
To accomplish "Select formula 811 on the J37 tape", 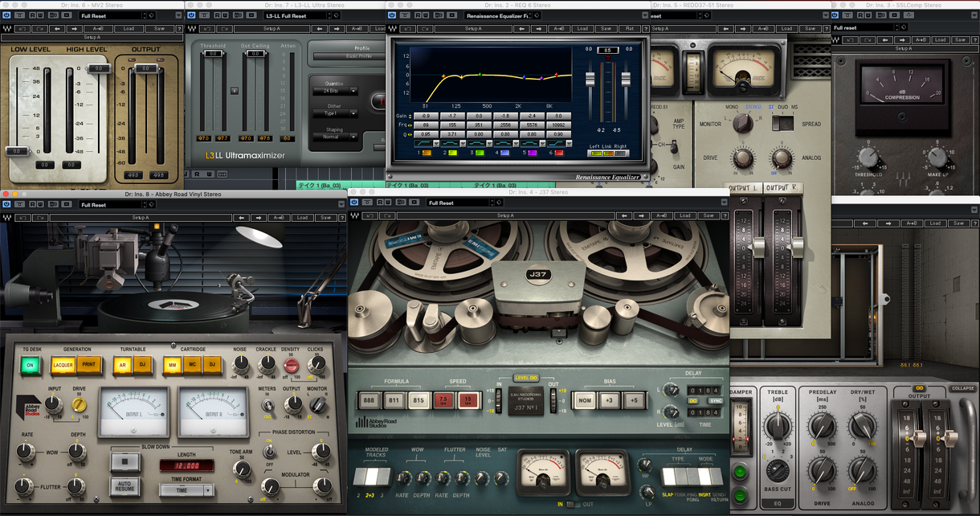I will 394,400.
